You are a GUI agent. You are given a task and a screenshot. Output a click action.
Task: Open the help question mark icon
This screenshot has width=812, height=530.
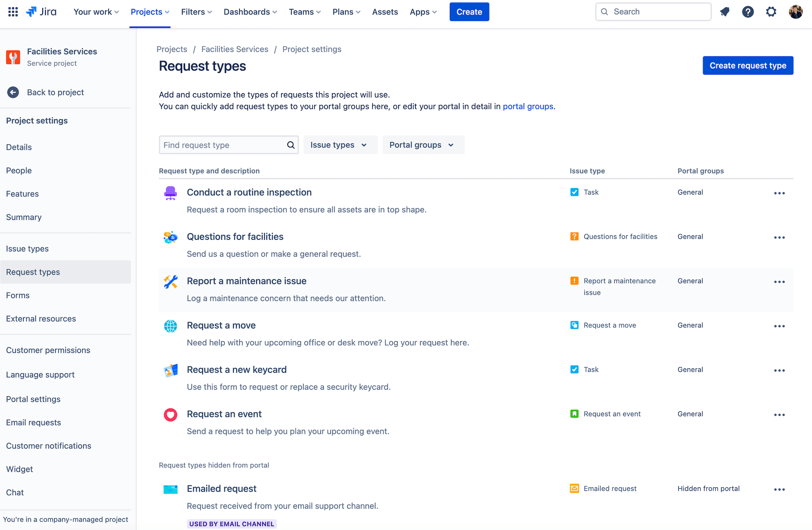(748, 12)
